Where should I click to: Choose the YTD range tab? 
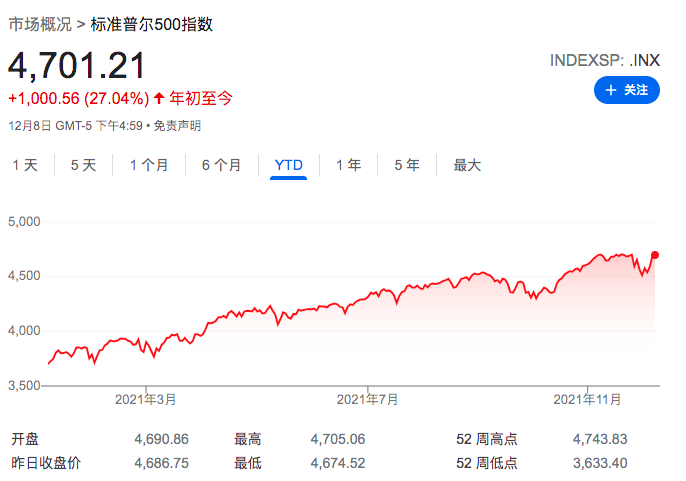point(288,165)
